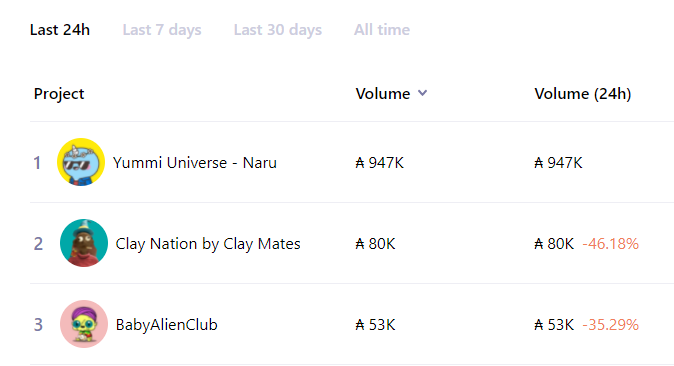This screenshot has height=366, width=674.
Task: Click the ₳ 947K volume for Yummi Universe
Action: click(x=380, y=163)
